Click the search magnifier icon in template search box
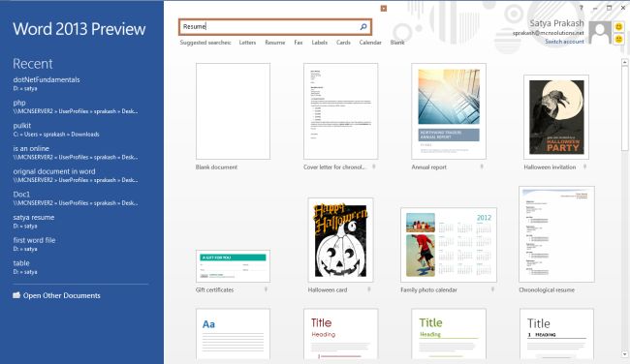 (363, 27)
